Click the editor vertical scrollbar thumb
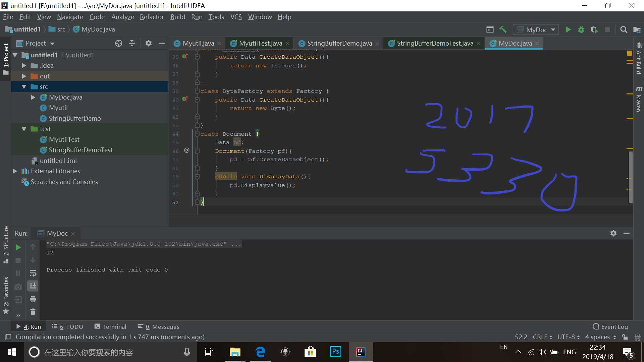 pyautogui.click(x=631, y=177)
